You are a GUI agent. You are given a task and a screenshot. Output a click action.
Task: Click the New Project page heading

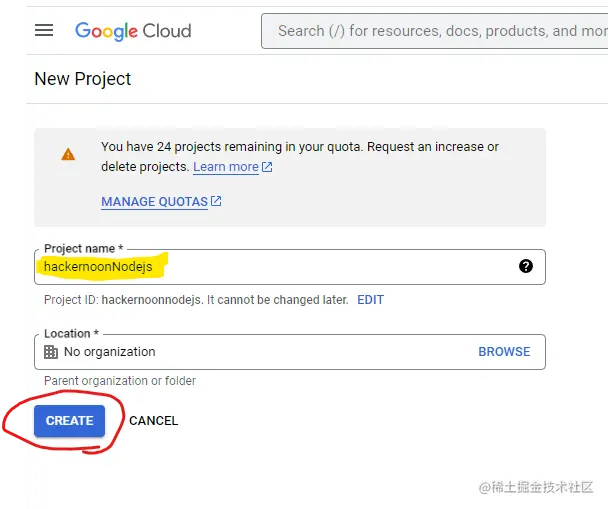coord(83,79)
